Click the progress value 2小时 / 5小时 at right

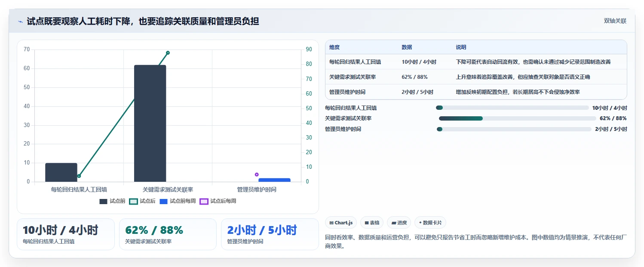(x=611, y=129)
